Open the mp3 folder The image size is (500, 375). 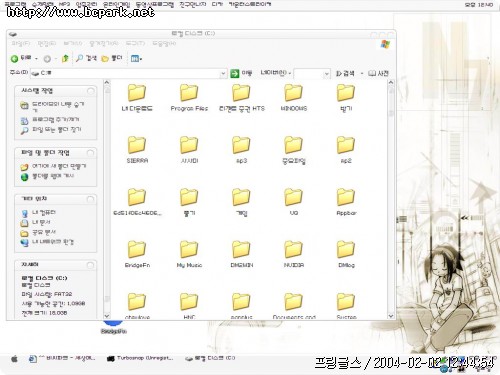(x=241, y=149)
